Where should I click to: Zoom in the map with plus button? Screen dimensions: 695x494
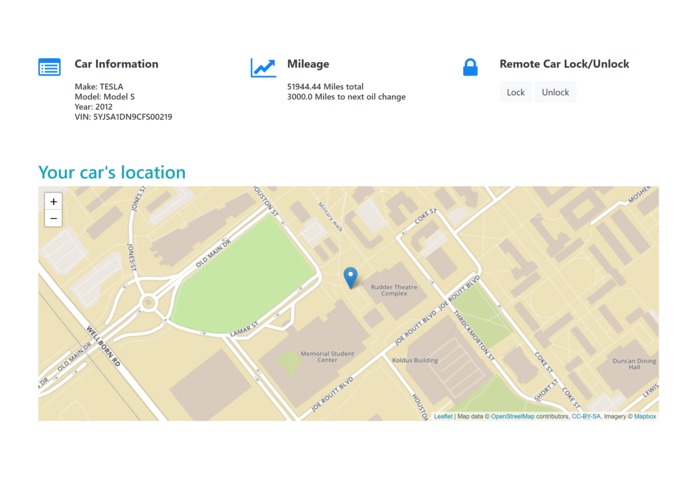[54, 202]
